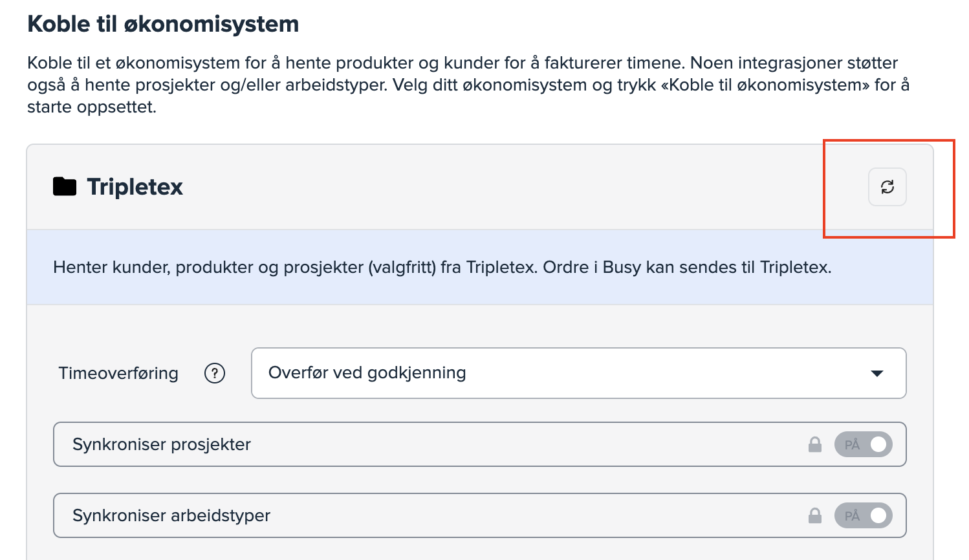Viewport: 969px width, 560px height.
Task: Click the lock icon on Synkroniser prosjekter
Action: pos(815,444)
